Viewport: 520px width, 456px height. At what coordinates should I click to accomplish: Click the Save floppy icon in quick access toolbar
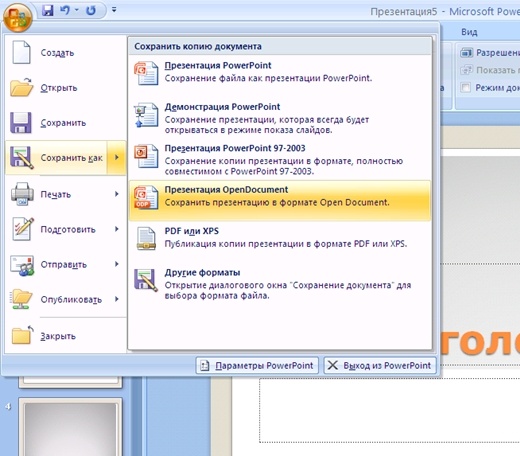[x=48, y=10]
